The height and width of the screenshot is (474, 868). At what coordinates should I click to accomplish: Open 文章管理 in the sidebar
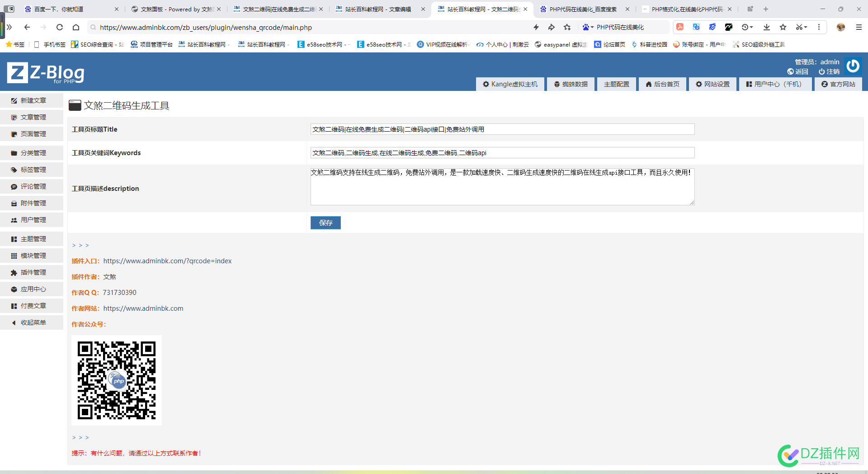(32, 117)
